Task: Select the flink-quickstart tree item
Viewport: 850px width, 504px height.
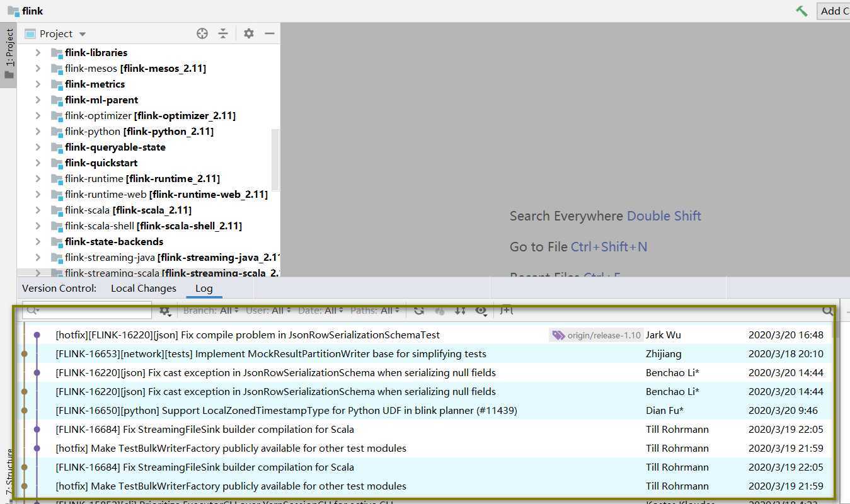Action: pos(101,163)
